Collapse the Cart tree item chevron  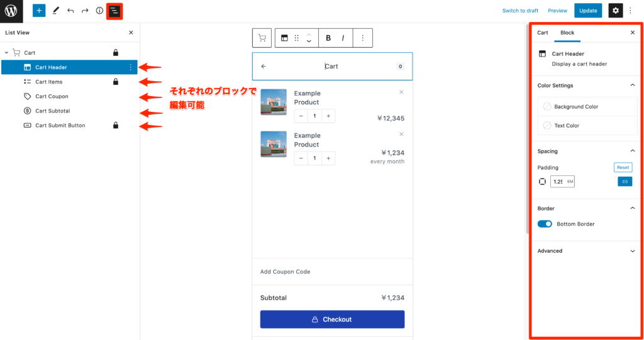point(6,53)
